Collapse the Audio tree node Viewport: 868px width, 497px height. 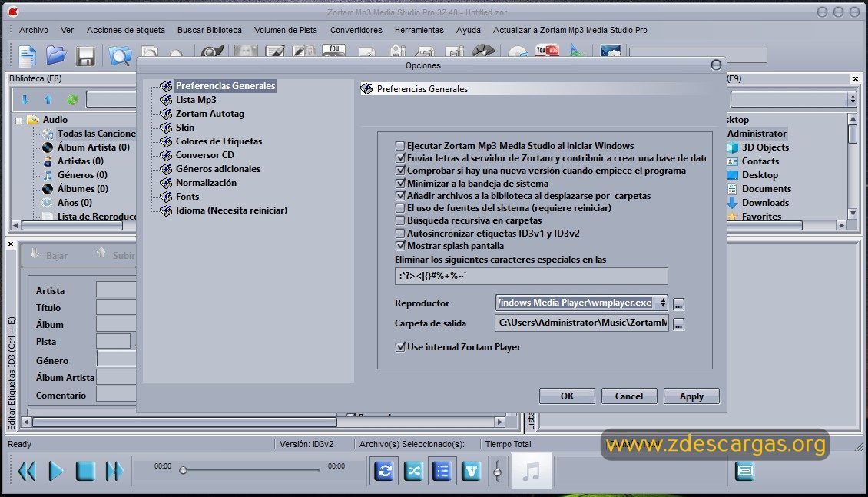(x=19, y=120)
